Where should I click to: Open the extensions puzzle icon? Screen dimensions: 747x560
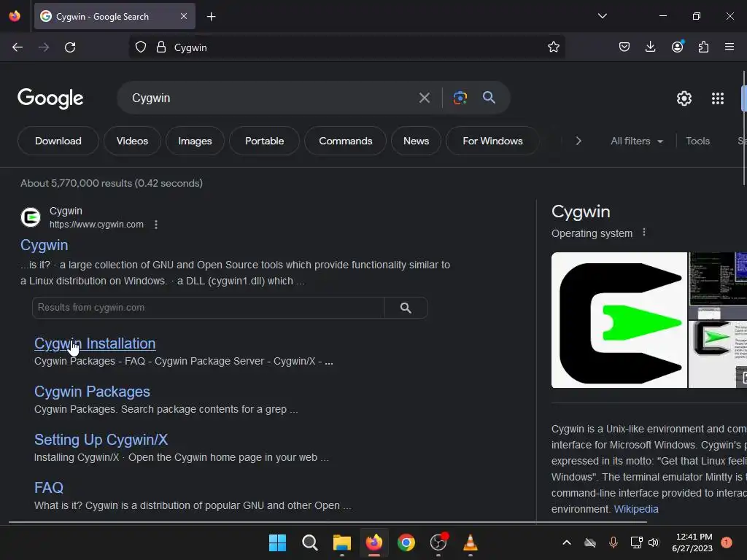703,47
